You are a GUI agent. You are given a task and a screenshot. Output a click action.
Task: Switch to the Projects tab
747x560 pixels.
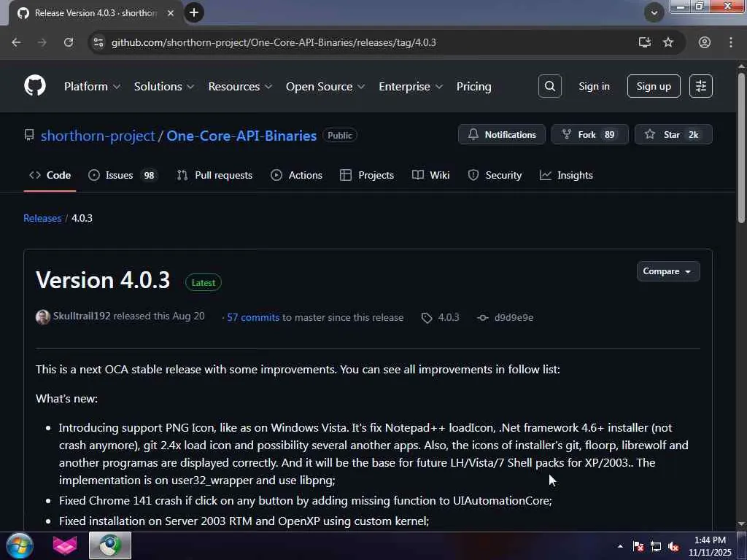point(367,175)
